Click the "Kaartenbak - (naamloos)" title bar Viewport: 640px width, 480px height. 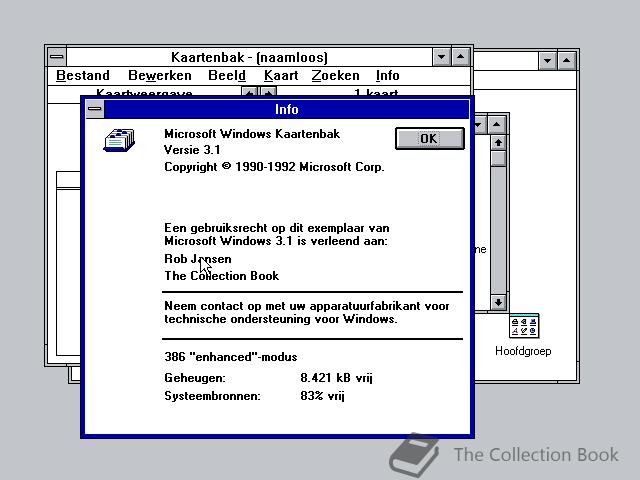pyautogui.click(x=249, y=57)
